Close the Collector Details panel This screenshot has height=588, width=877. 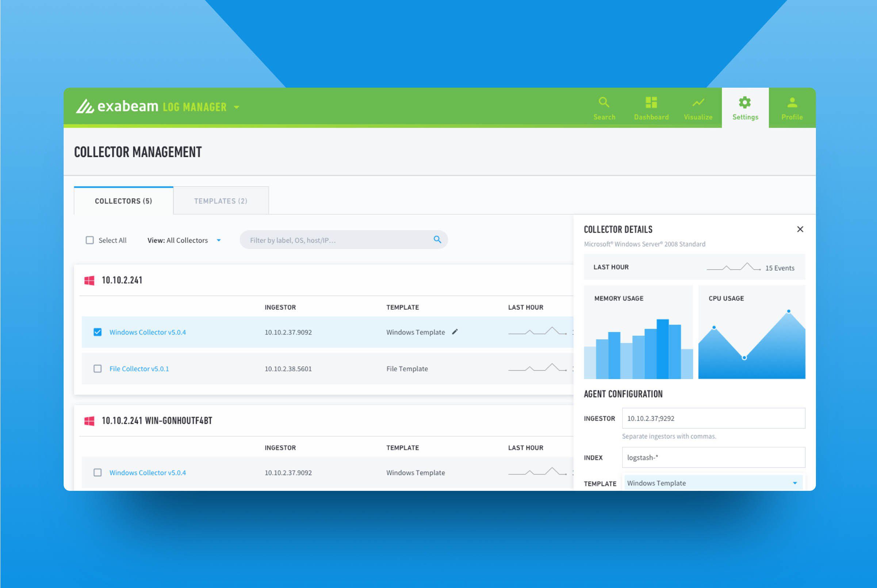[x=800, y=229]
